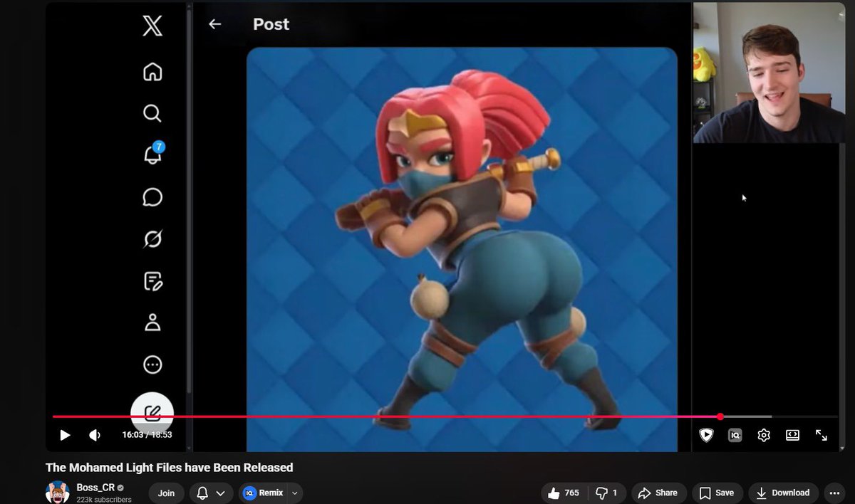Click the Valkyrie image in the post
The width and height of the screenshot is (855, 504).
[x=462, y=249]
